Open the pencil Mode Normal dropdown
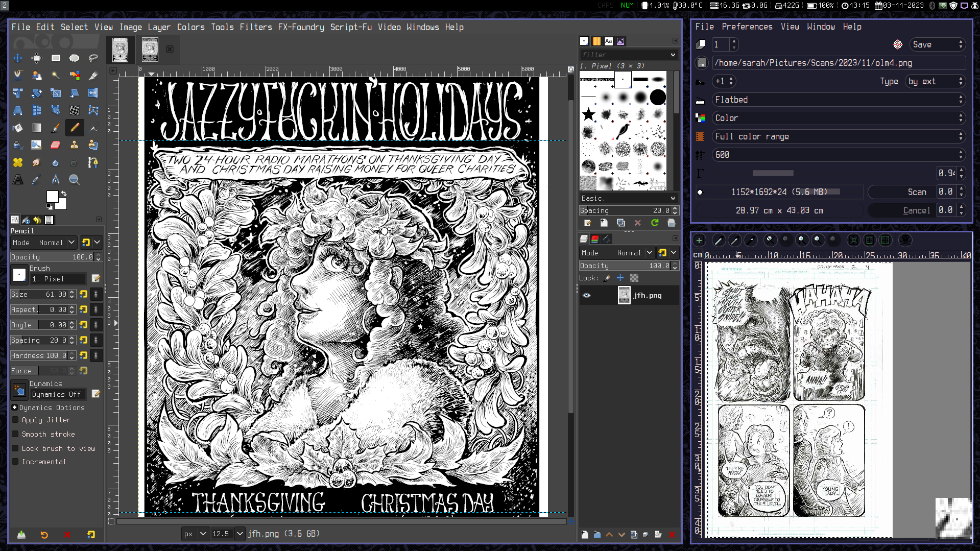Screen dimensions: 980x551 [x=50, y=243]
